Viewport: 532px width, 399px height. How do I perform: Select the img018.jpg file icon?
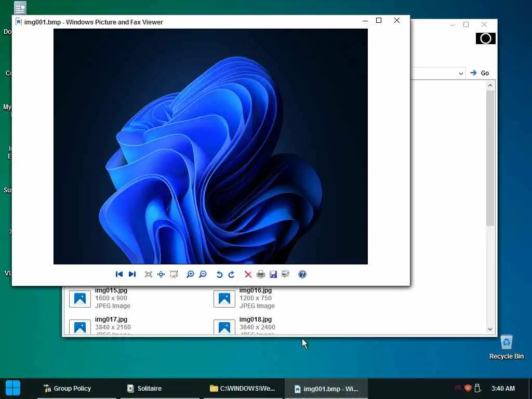224,327
